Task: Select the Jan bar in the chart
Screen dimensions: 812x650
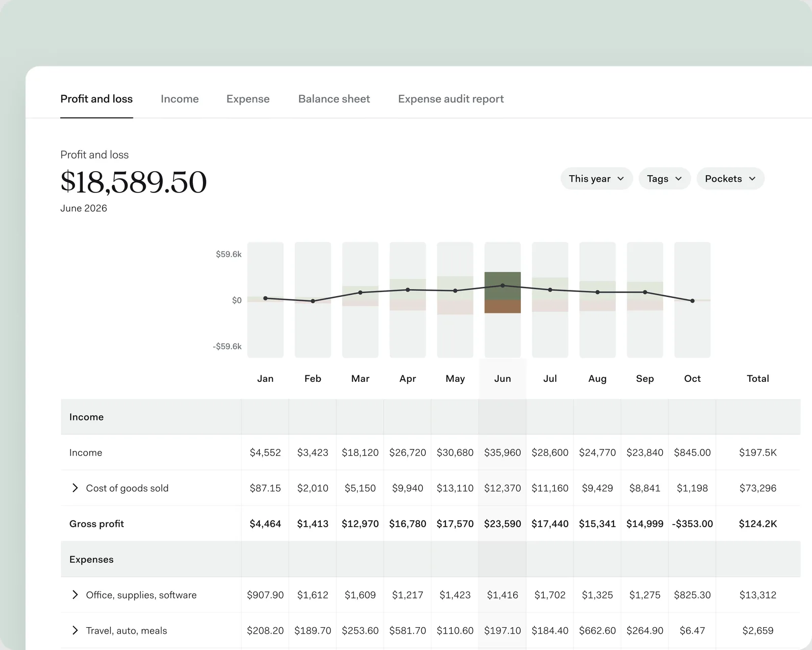Action: pyautogui.click(x=265, y=300)
